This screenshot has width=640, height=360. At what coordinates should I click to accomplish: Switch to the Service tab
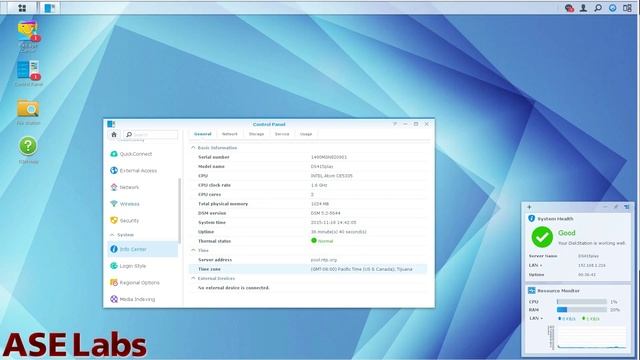282,134
